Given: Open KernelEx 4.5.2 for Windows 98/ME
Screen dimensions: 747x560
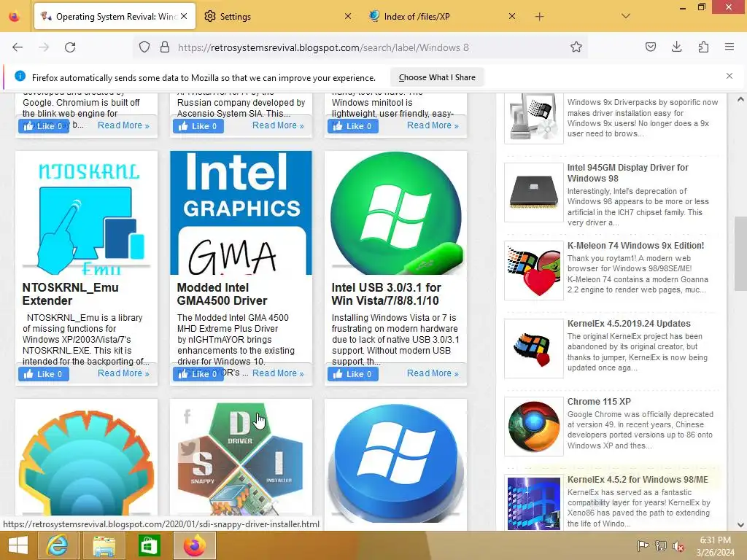Looking at the screenshot, I should pyautogui.click(x=638, y=480).
